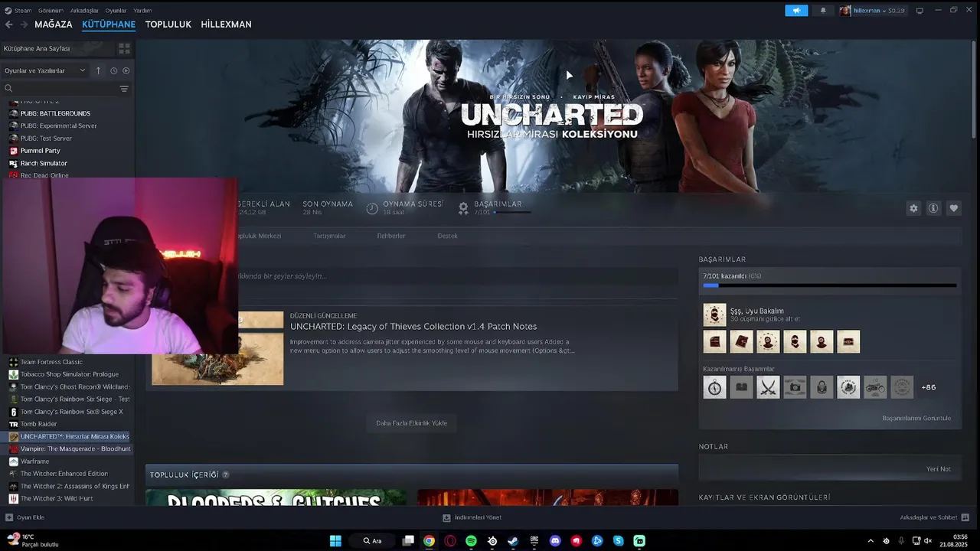The width and height of the screenshot is (980, 551).
Task: Select the locked compass achievement icon
Action: click(x=714, y=387)
